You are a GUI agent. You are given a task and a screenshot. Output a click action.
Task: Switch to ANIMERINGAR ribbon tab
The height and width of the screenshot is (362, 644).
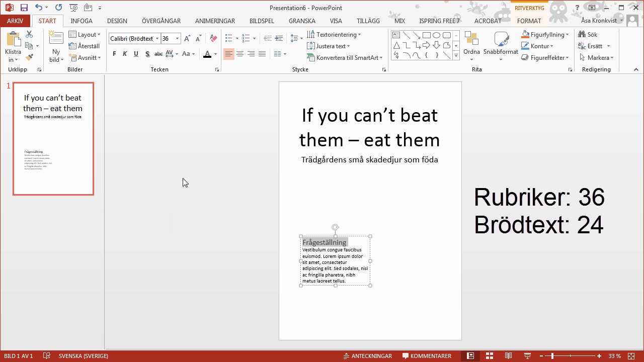click(x=215, y=21)
